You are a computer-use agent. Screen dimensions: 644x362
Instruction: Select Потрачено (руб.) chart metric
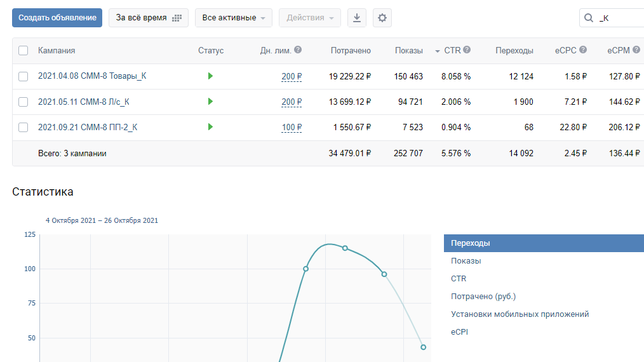click(x=483, y=297)
